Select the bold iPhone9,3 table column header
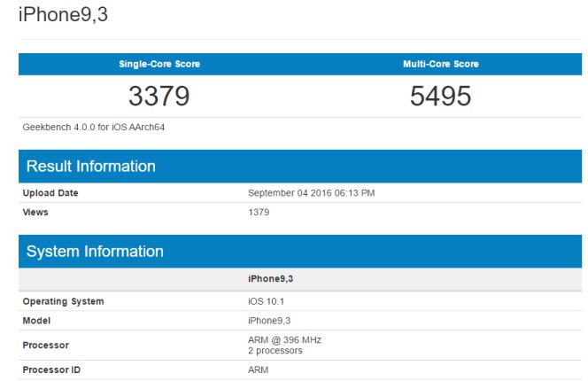The width and height of the screenshot is (588, 381). [x=270, y=279]
